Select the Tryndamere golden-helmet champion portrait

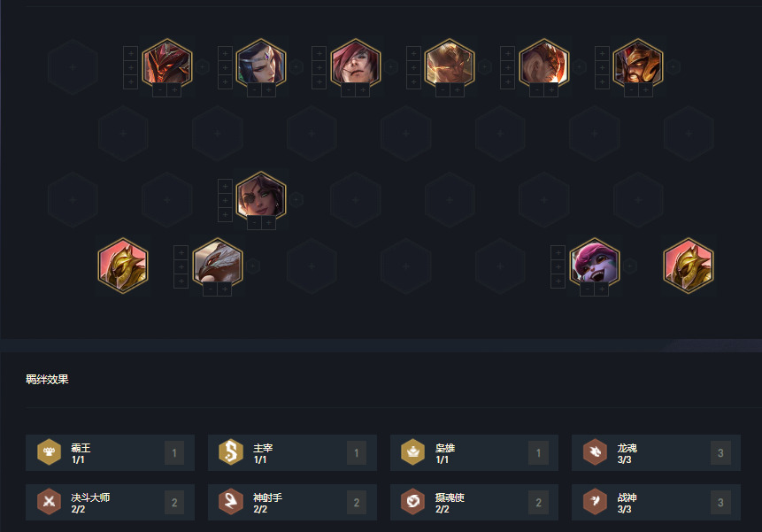638,63
